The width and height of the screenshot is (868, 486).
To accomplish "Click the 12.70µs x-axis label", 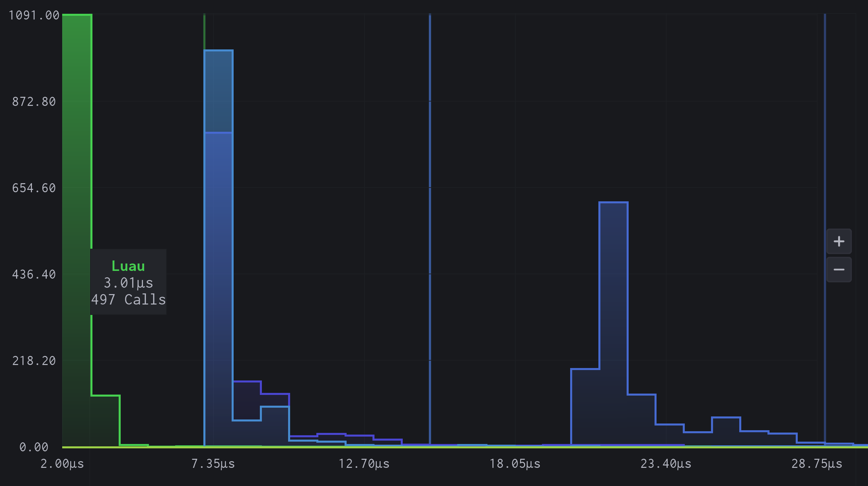I will 364,464.
